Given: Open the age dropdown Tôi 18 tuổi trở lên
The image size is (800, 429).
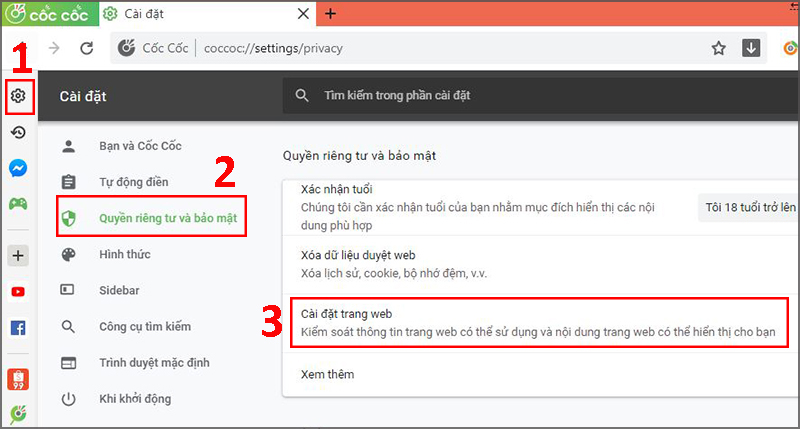Looking at the screenshot, I should click(748, 207).
